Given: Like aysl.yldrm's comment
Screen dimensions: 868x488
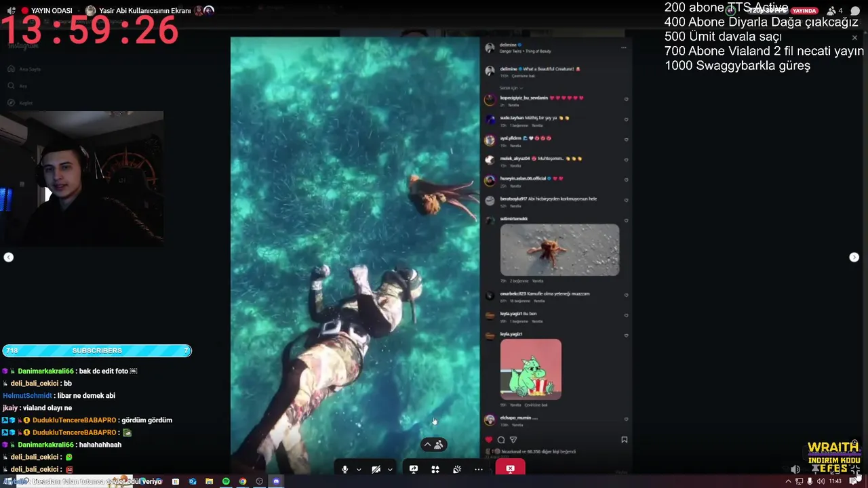Looking at the screenshot, I should click(626, 140).
